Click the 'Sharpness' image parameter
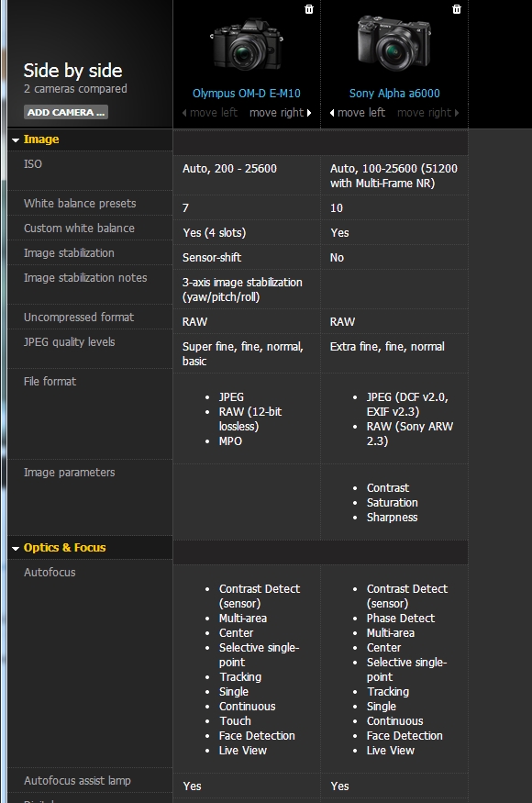Viewport: 532px width, 803px height. (393, 518)
